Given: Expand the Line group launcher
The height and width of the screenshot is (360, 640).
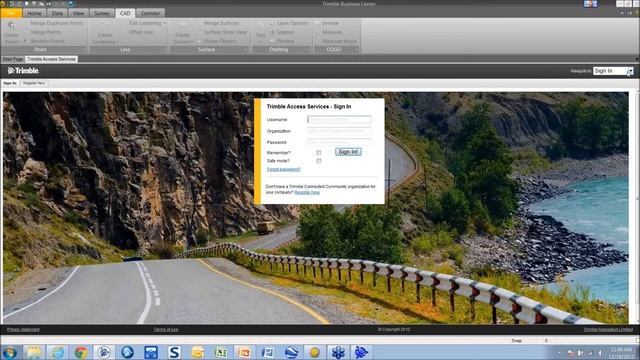Looking at the screenshot, I should coord(164,50).
